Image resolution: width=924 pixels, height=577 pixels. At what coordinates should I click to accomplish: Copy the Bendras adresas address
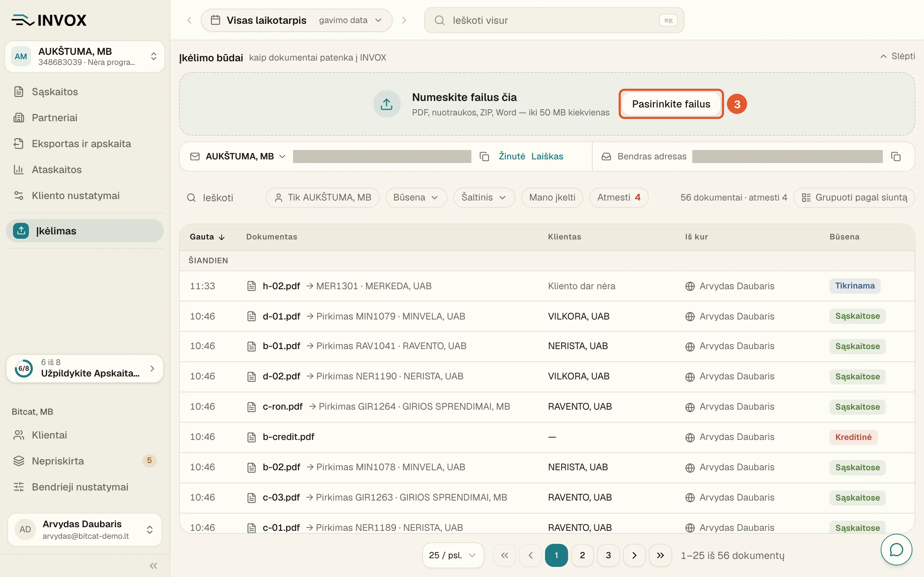896,157
